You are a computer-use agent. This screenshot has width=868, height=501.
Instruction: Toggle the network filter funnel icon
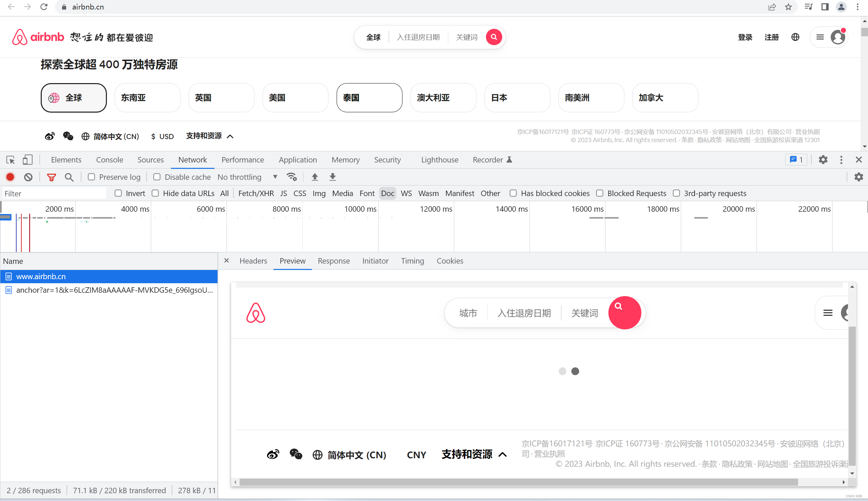point(51,177)
